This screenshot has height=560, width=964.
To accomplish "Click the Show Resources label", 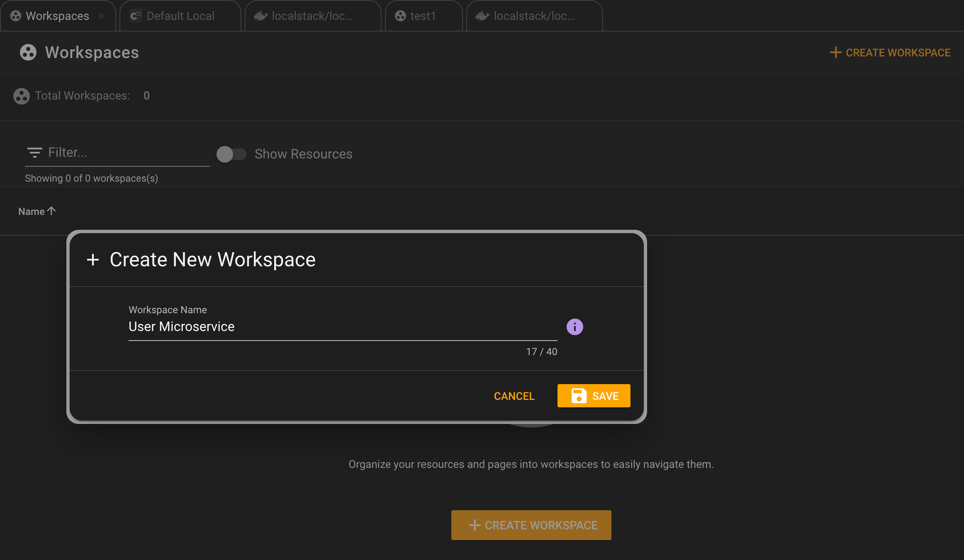I will (303, 154).
